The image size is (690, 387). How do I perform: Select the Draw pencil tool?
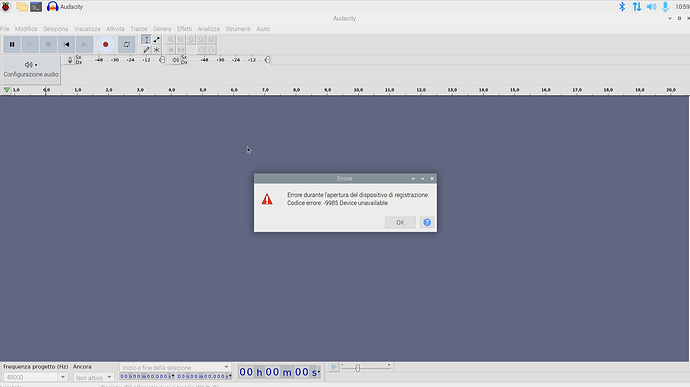click(146, 50)
